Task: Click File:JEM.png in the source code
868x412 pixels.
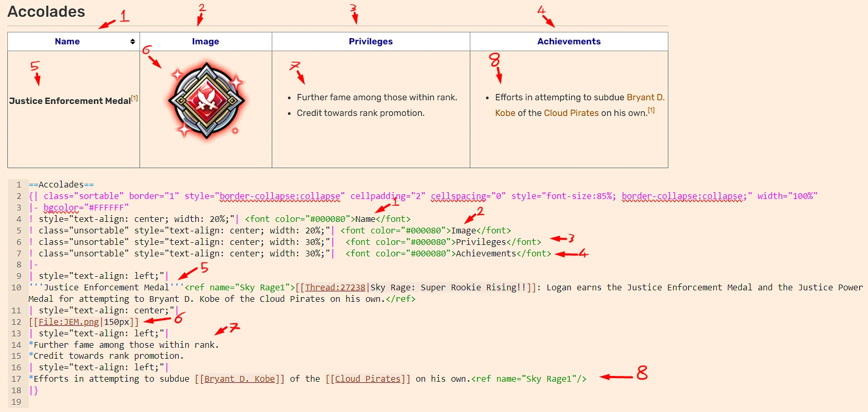Action: pos(68,322)
